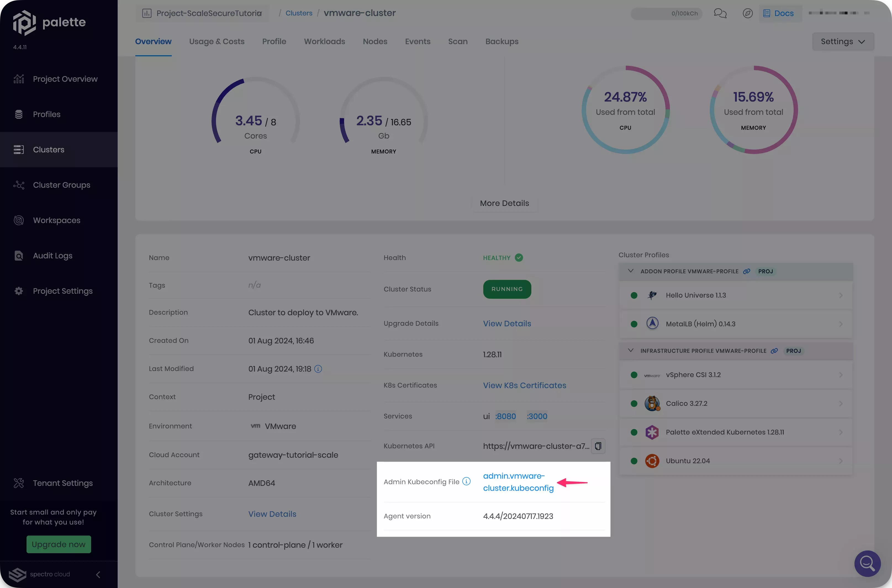Screen dimensions: 892x588
Task: Open the Scan tab
Action: [458, 41]
